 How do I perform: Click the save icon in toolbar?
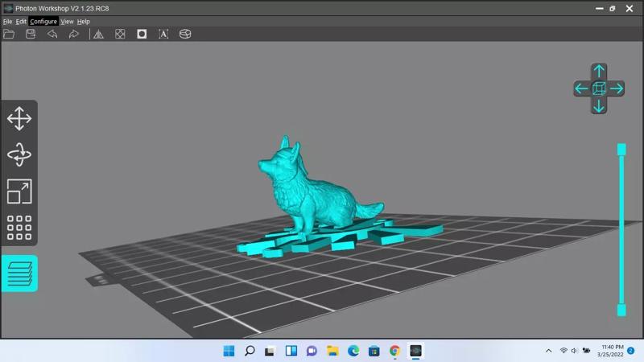pos(31,34)
